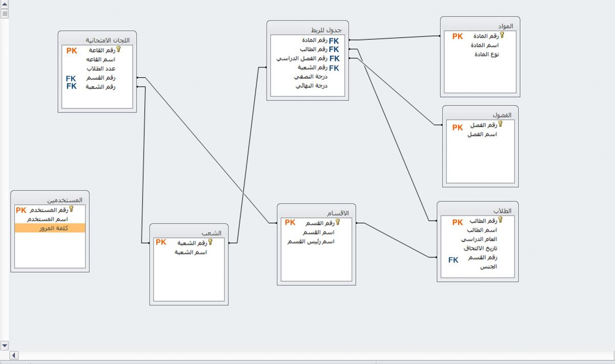Image resolution: width=615 pixels, height=364 pixels.
Task: Select عدد الطلاب field in اللجان الامتحانية
Action: [101, 69]
